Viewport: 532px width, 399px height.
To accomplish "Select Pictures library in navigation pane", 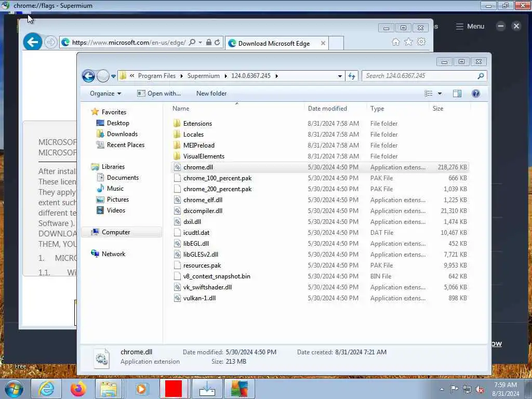I will (118, 199).
